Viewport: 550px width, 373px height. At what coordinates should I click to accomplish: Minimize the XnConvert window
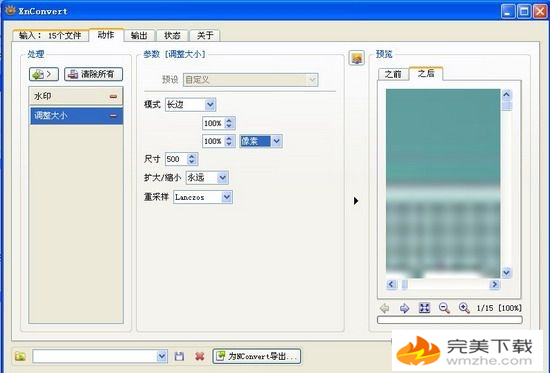[508, 12]
